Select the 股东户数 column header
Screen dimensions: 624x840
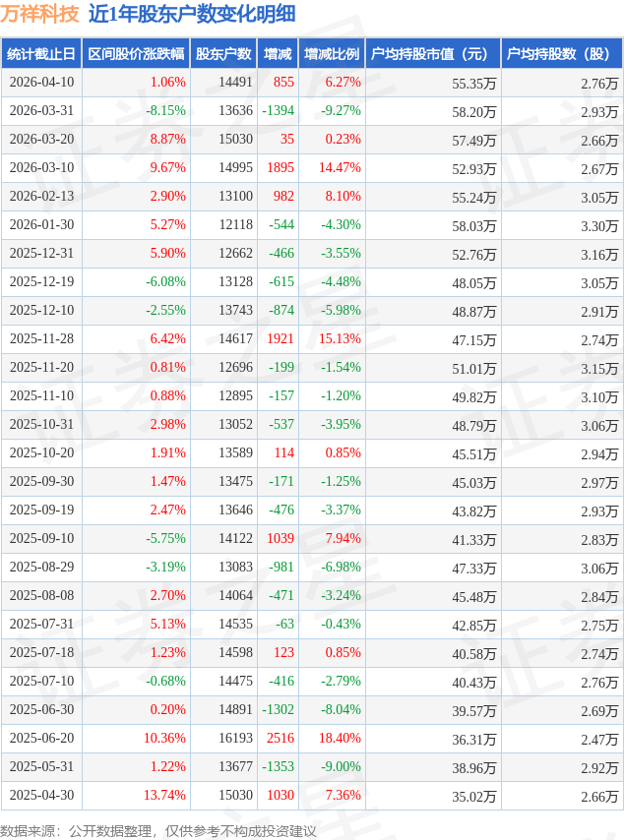[223, 54]
